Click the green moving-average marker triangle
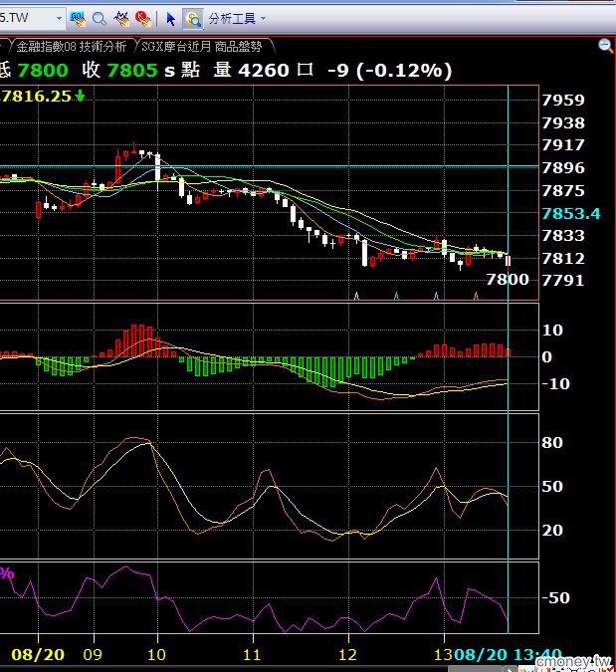The image size is (616, 672). (x=396, y=296)
